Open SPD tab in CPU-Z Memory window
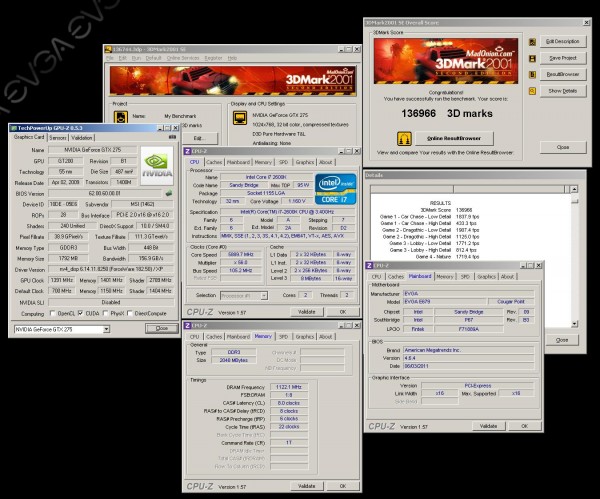 (x=283, y=337)
